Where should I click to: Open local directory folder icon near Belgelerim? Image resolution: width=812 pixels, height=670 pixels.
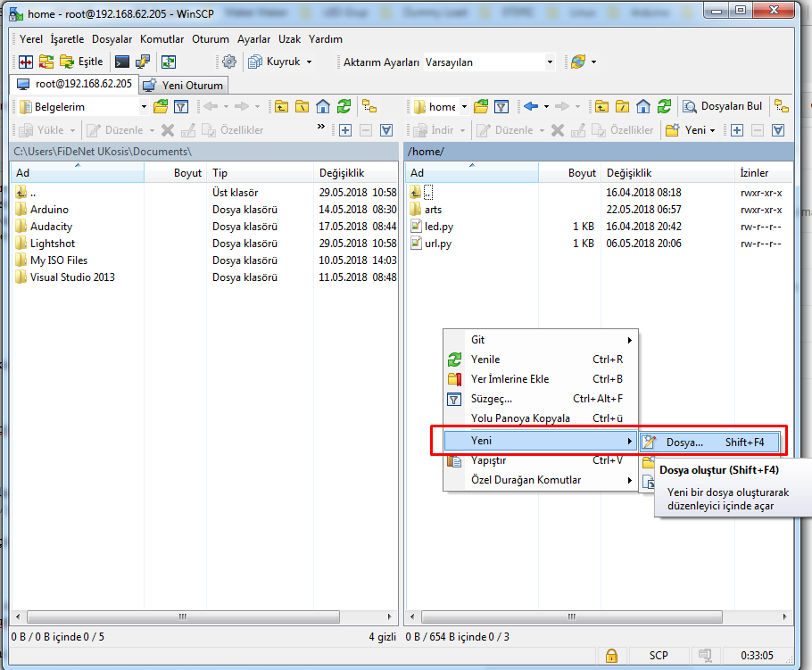click(x=161, y=107)
